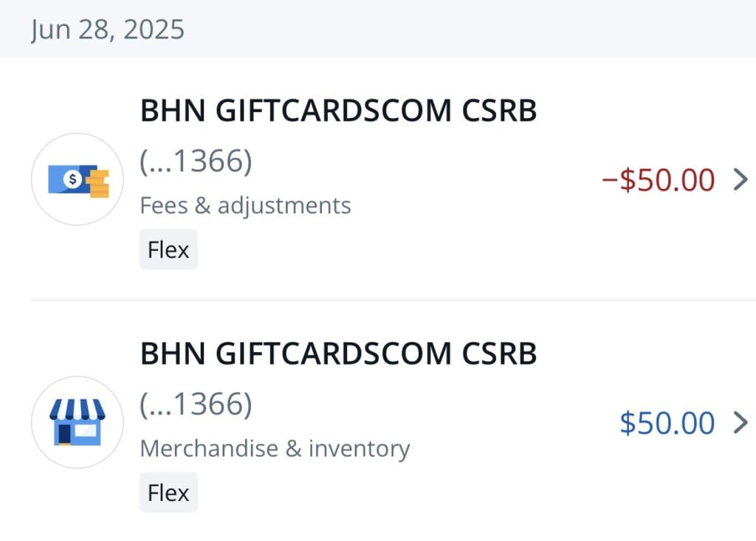Select the Flex tag under Fees & adjustments

[168, 249]
